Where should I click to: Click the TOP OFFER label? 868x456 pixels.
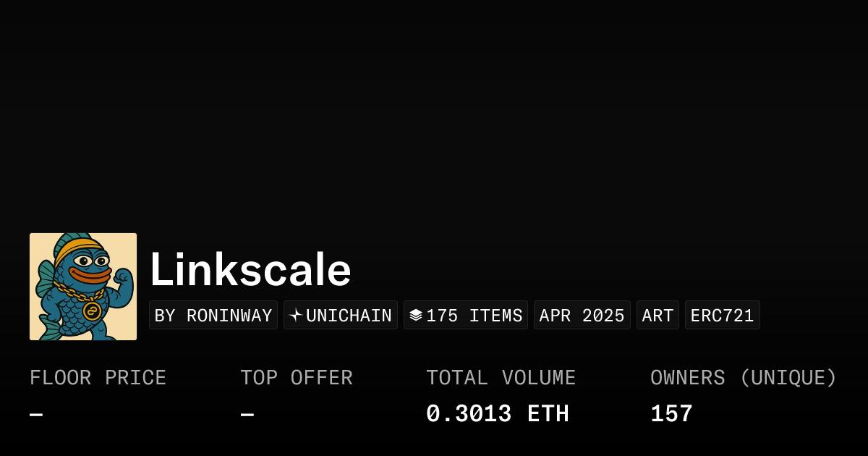(x=297, y=378)
